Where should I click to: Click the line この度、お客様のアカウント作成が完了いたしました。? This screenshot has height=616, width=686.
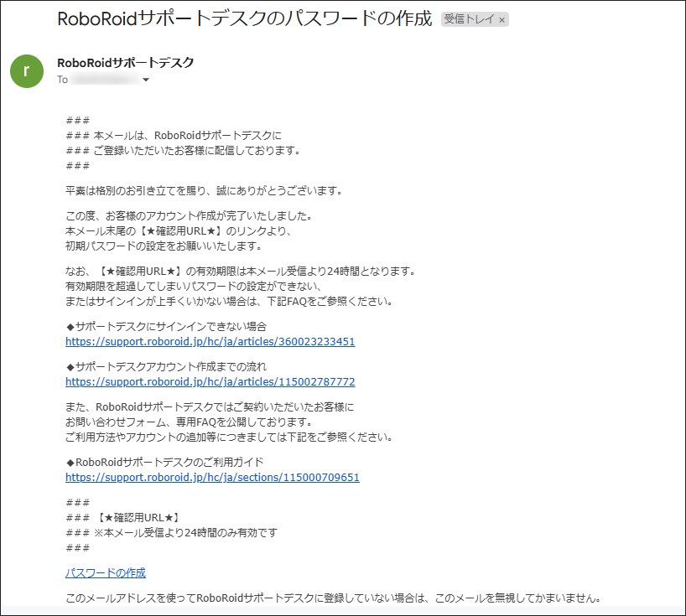[190, 215]
